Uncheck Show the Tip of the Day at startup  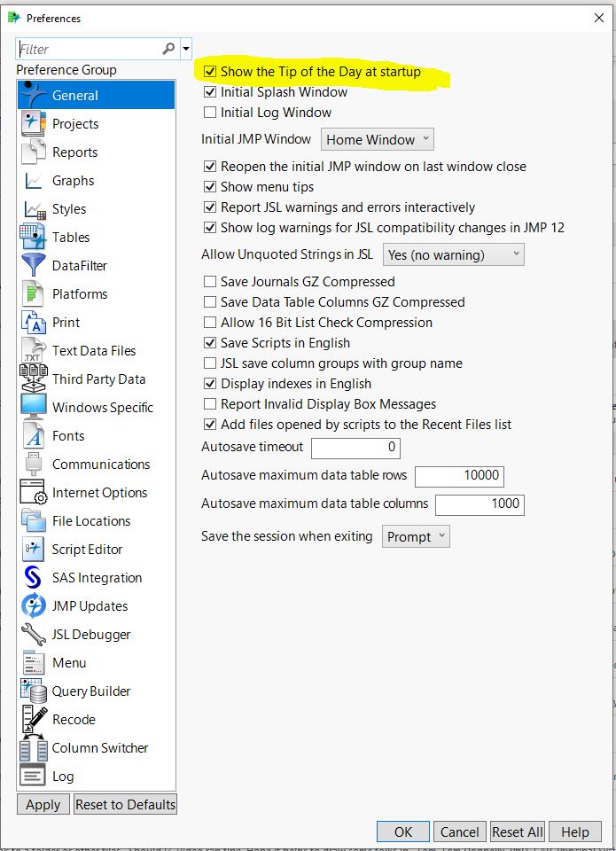209,72
